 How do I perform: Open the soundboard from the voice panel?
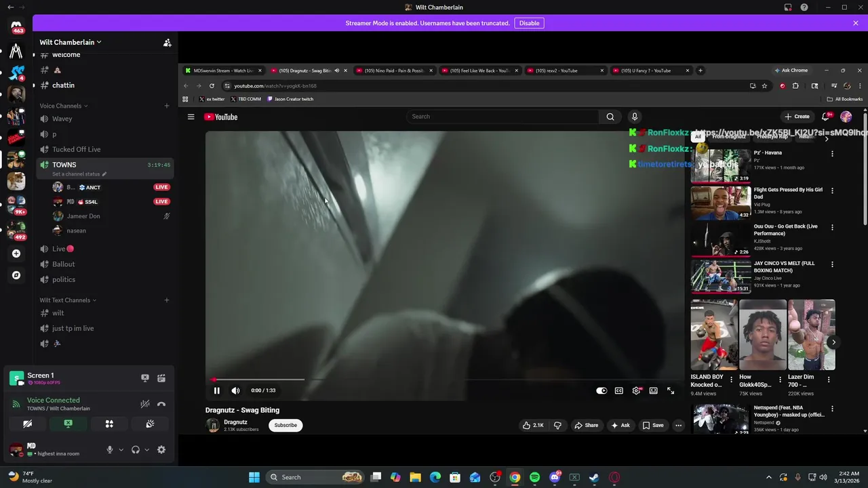(x=150, y=424)
